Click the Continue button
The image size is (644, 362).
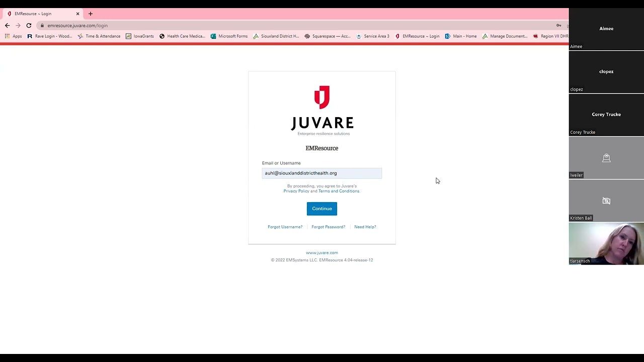click(x=322, y=209)
